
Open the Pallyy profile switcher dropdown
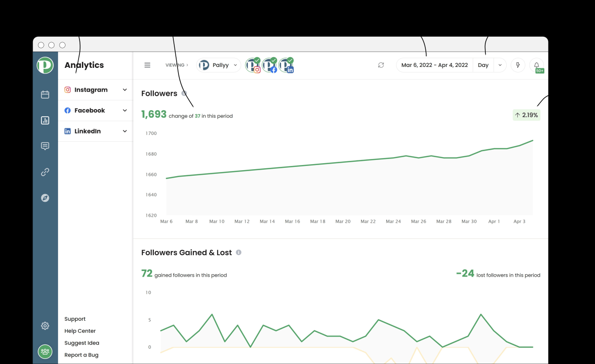tap(218, 65)
